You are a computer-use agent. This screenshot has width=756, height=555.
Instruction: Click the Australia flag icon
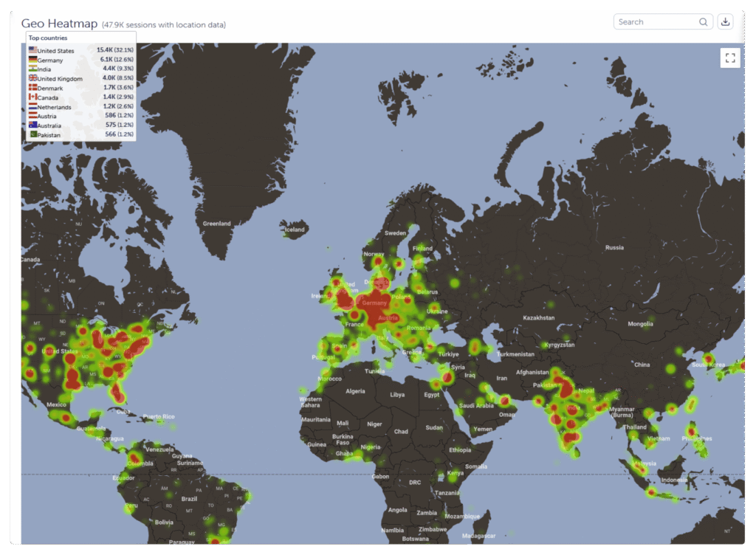[32, 125]
